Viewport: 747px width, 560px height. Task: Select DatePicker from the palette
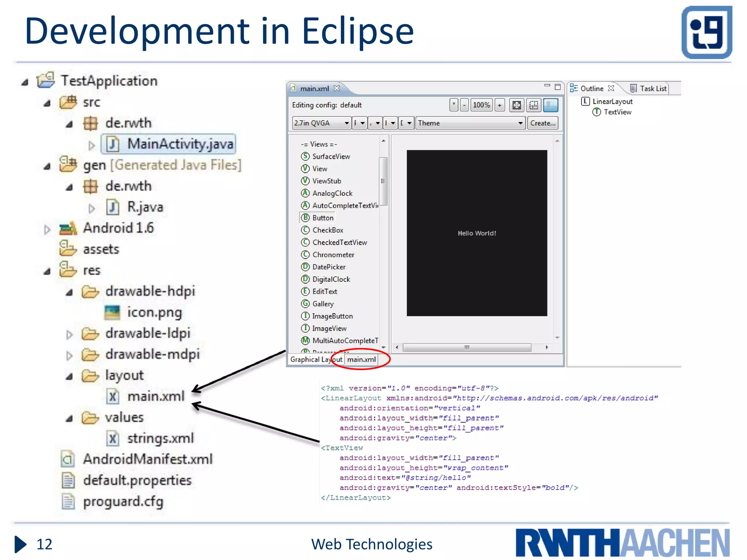(x=323, y=267)
